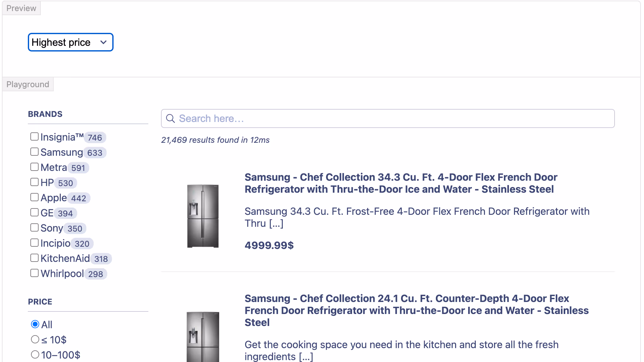Click the first refrigerator product image
This screenshot has height=362, width=644.
coord(203,216)
